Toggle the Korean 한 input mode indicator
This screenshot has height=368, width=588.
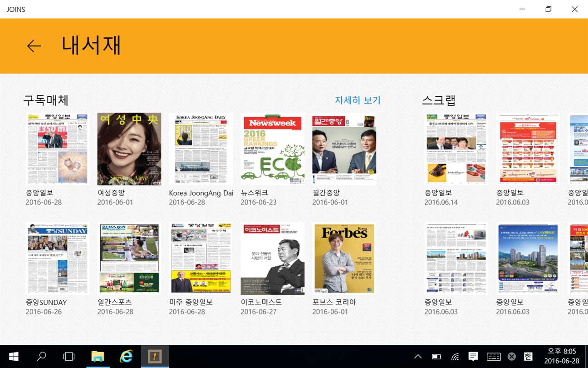tap(528, 357)
